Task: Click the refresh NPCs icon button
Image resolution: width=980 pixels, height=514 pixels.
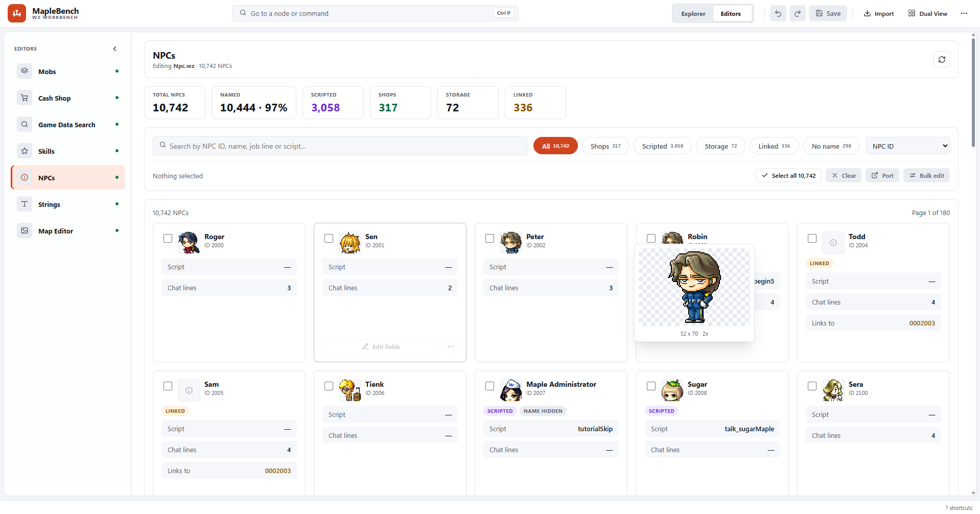Action: tap(942, 59)
